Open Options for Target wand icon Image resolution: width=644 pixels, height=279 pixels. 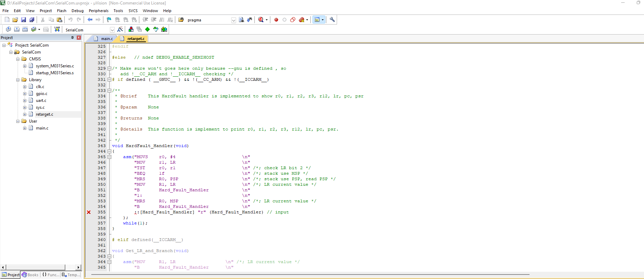120,29
